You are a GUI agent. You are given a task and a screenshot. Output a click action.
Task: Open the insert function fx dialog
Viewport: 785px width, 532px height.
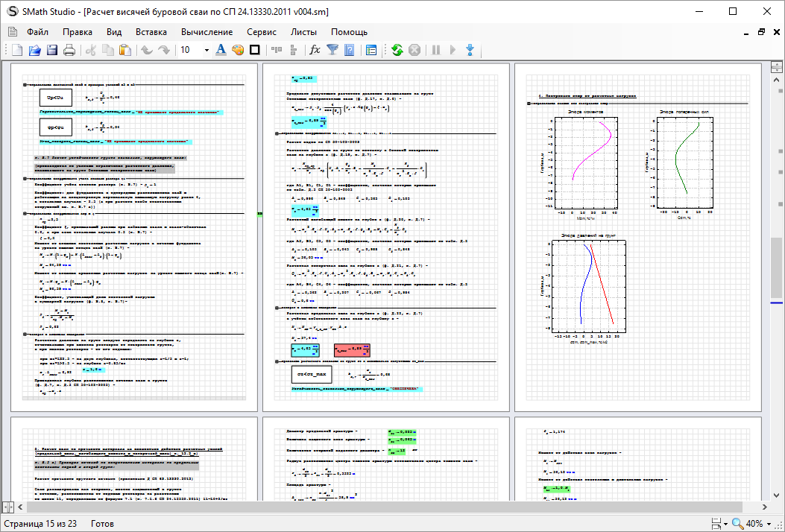point(315,50)
